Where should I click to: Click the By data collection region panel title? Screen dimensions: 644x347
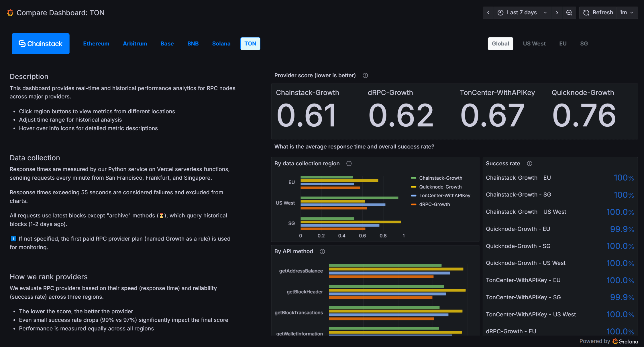(307, 164)
